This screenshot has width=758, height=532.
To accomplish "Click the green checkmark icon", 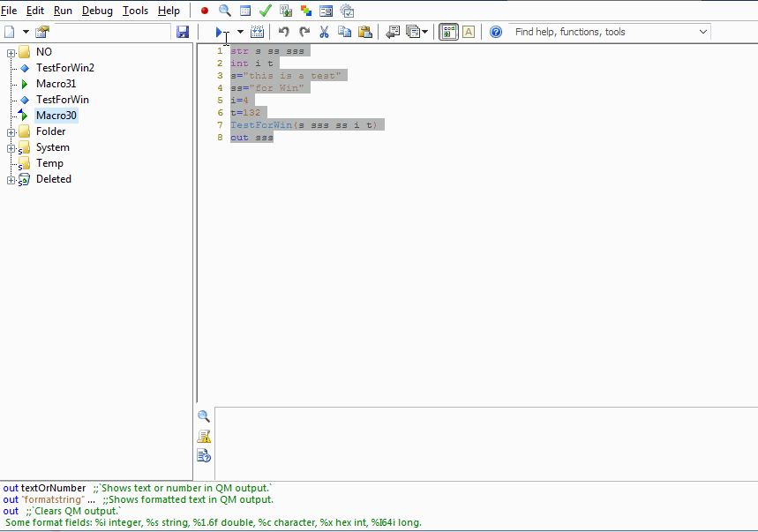I will coord(266,11).
